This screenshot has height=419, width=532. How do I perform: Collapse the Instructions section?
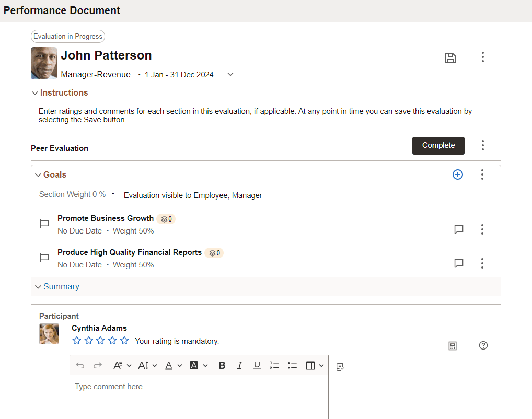[x=34, y=92]
